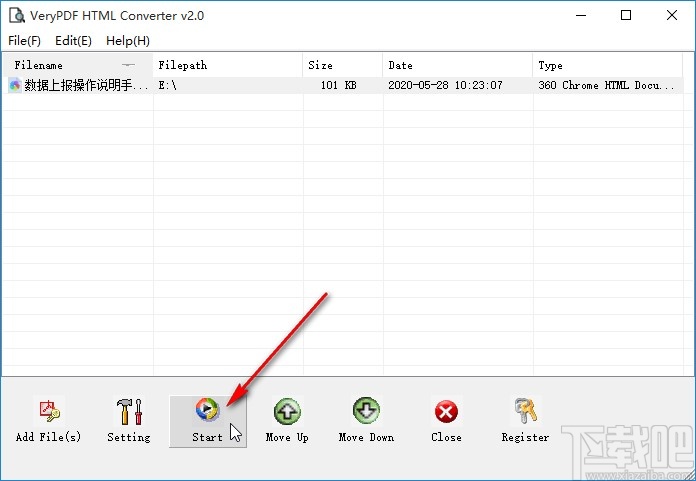Select the file row 数据上报操作说明手...
The width and height of the screenshot is (696, 481).
342,85
